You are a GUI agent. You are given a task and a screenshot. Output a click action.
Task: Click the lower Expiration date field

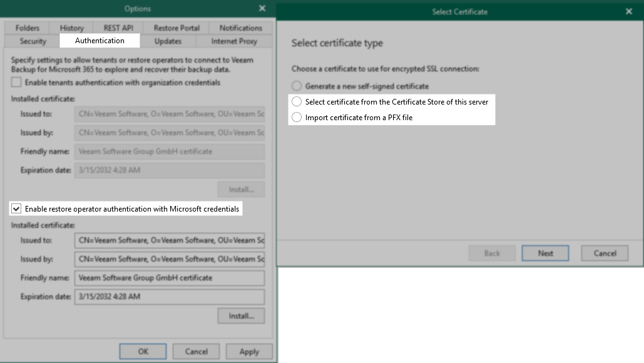pos(170,297)
